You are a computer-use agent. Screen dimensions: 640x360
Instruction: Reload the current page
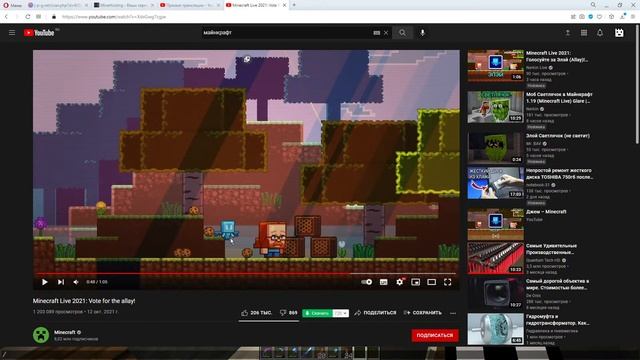[27, 17]
